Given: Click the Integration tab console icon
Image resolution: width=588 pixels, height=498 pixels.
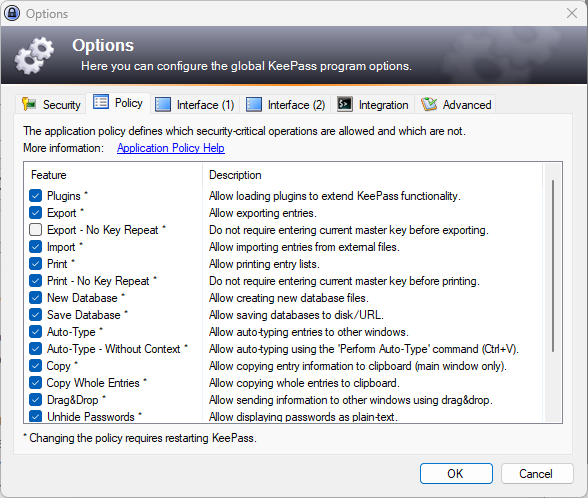Looking at the screenshot, I should pyautogui.click(x=345, y=104).
